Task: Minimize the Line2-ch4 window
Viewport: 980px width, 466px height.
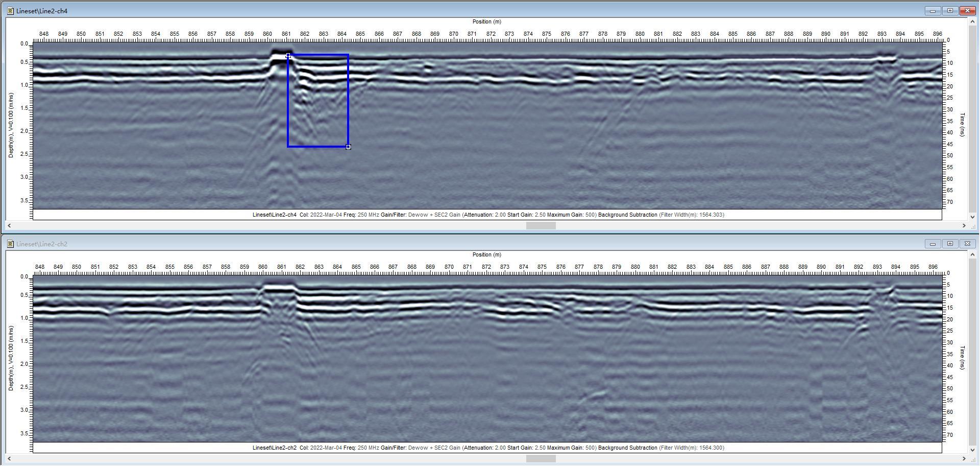Action: (x=933, y=11)
